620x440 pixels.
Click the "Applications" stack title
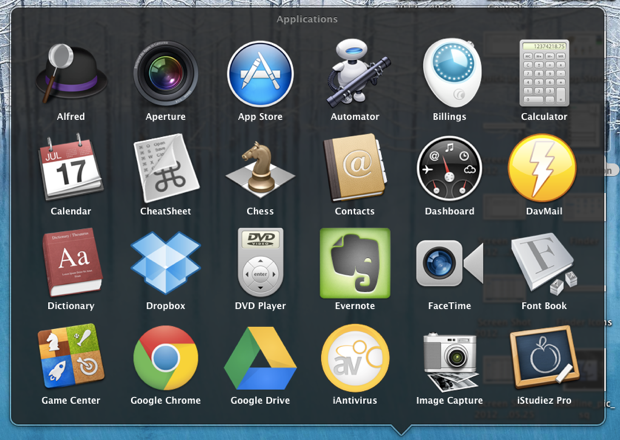coord(307,19)
